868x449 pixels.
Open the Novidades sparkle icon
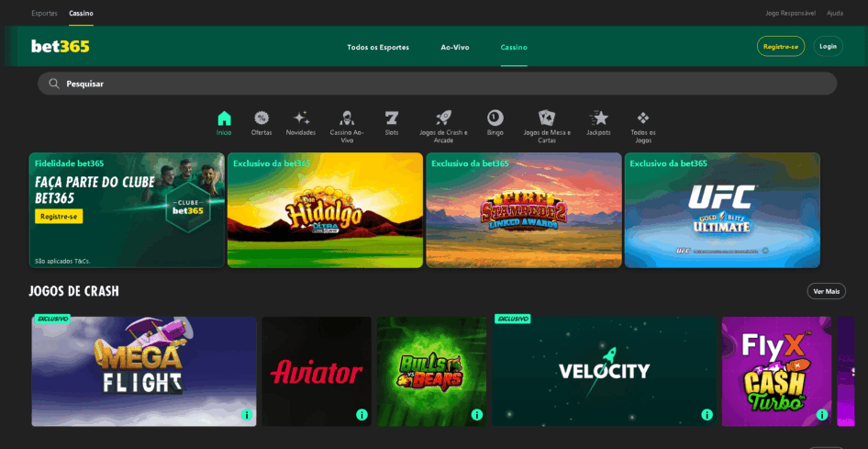(301, 118)
